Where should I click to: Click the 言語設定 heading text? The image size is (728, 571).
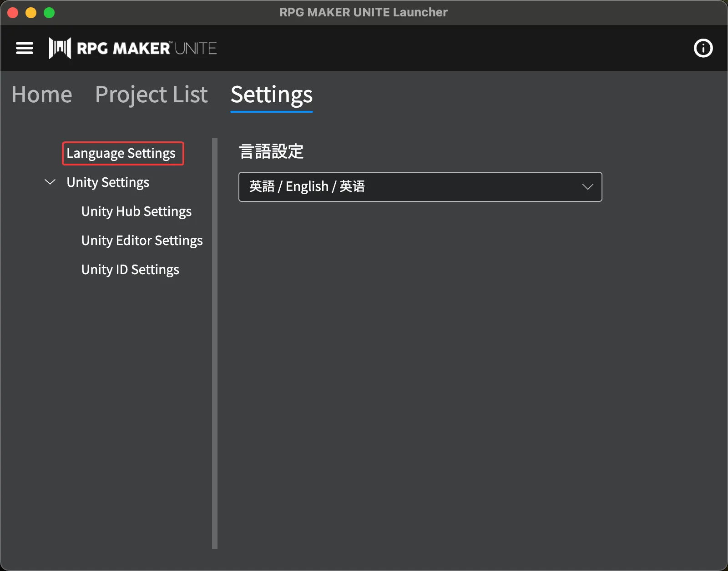tap(272, 151)
